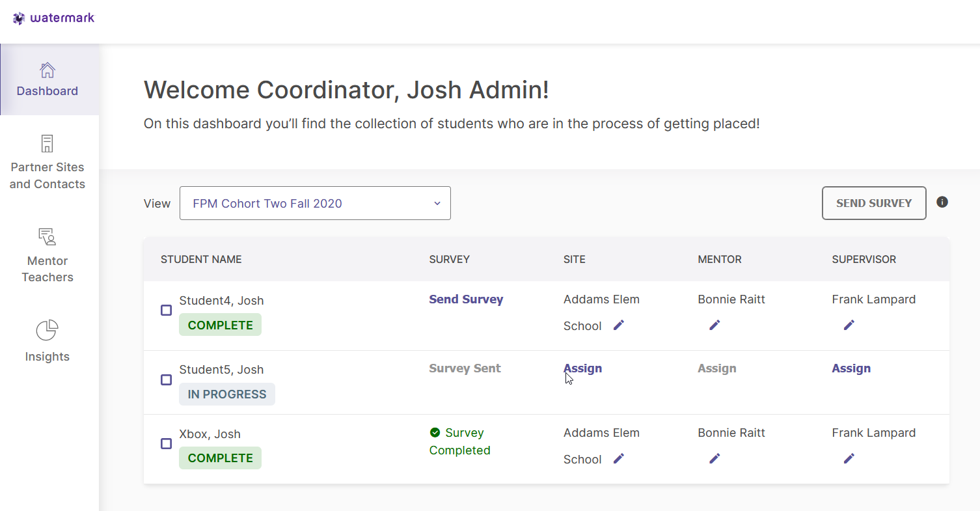Screen dimensions: 980x511
Task: Open the info icon beside Send Survey
Action: [x=942, y=202]
